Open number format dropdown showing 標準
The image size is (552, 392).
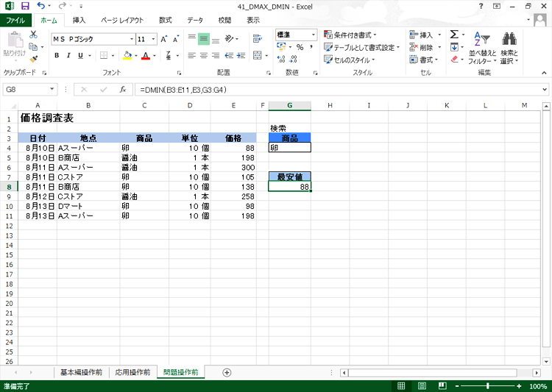point(314,35)
